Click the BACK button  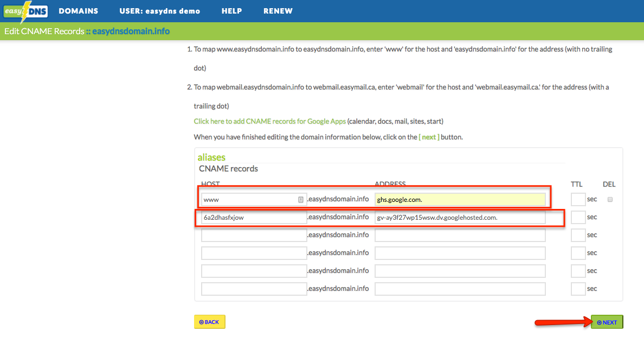point(209,322)
